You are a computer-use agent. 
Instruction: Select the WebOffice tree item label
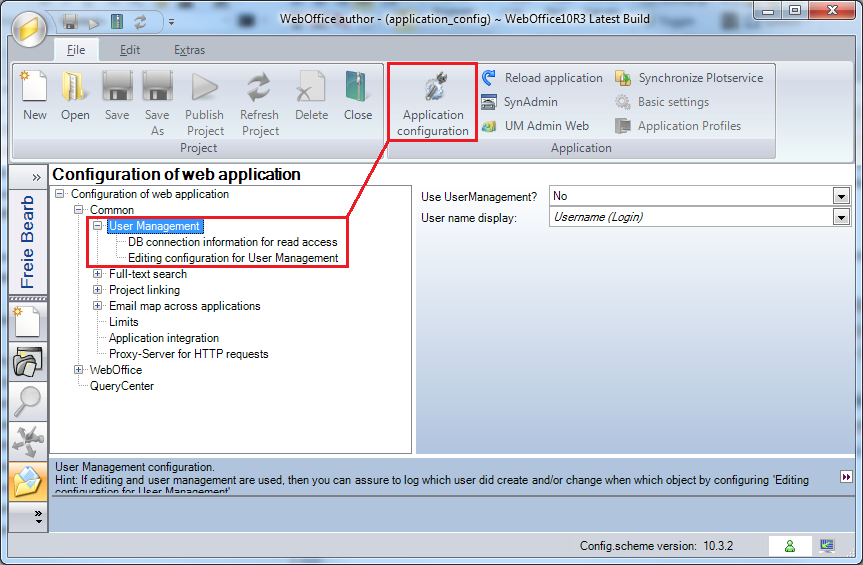click(x=116, y=370)
